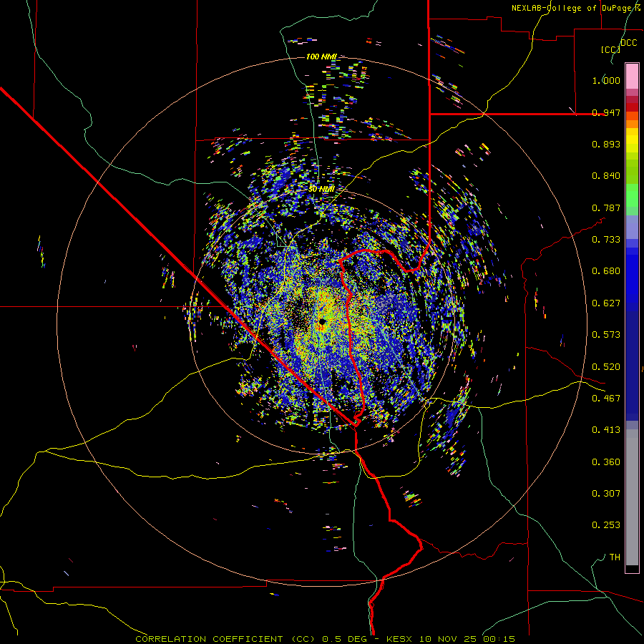Select the 0.680 color scale value
The width and height of the screenshot is (644, 644).
(x=606, y=271)
